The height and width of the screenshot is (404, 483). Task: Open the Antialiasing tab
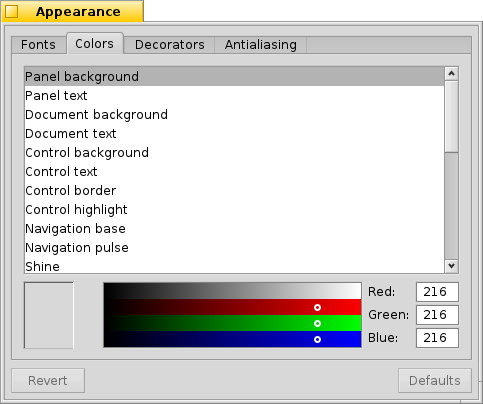pyautogui.click(x=261, y=45)
